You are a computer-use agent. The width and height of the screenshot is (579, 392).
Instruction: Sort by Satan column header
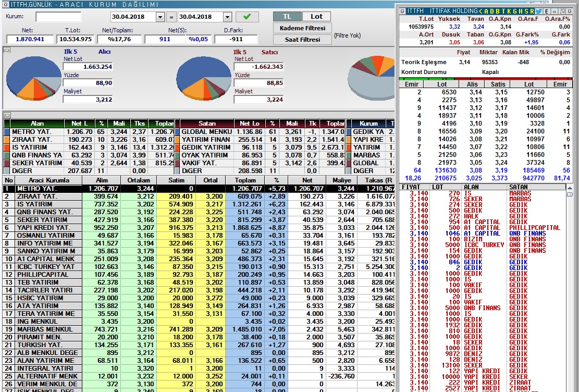[x=207, y=124]
